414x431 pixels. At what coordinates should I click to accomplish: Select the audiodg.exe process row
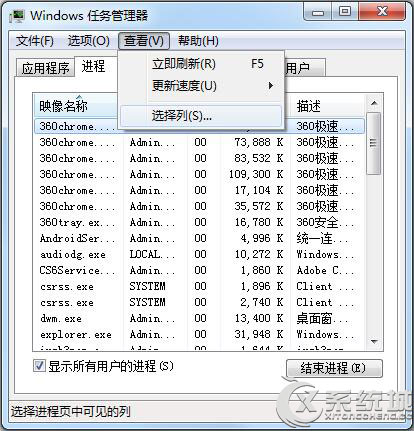[x=199, y=254]
